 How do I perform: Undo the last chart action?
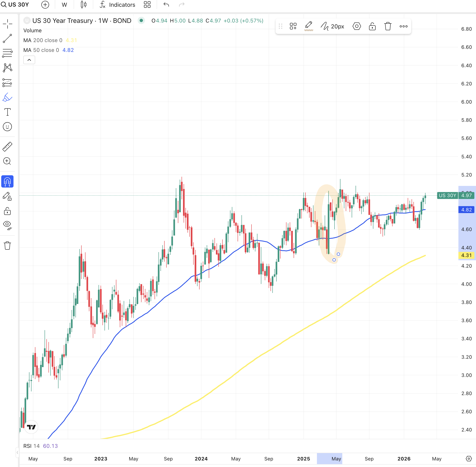[166, 5]
